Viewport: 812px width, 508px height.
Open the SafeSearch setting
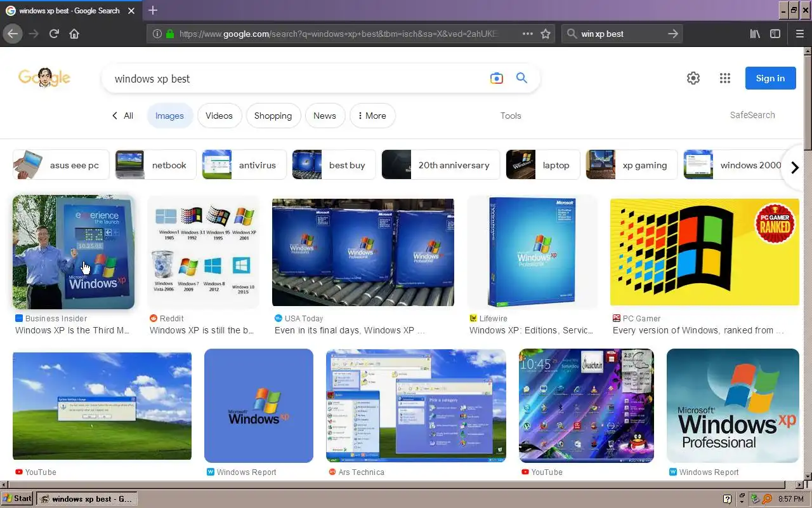click(x=752, y=115)
